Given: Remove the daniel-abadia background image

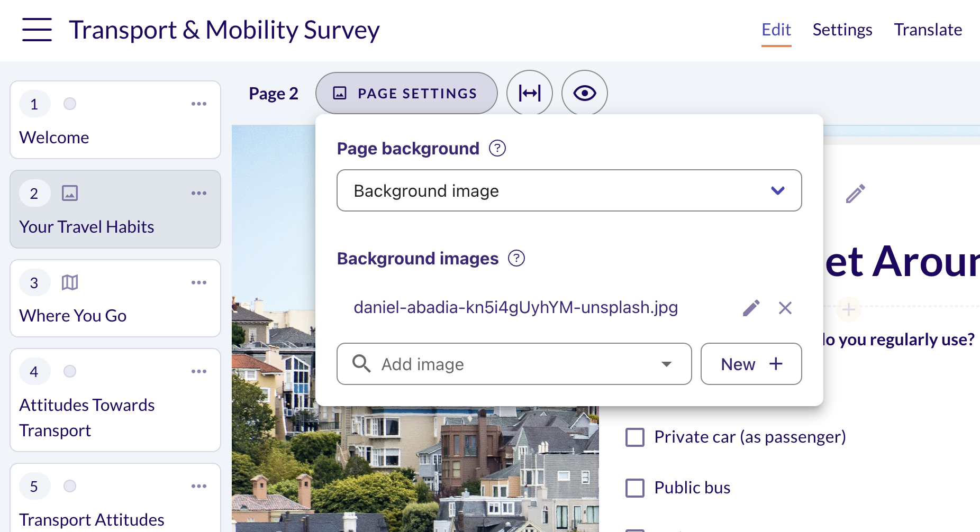Looking at the screenshot, I should click(x=785, y=308).
